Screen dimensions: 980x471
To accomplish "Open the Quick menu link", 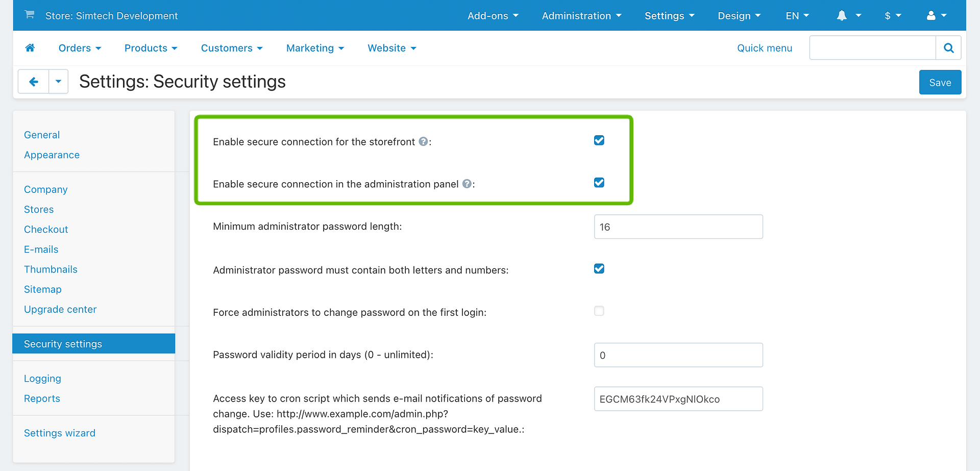I will (x=764, y=48).
